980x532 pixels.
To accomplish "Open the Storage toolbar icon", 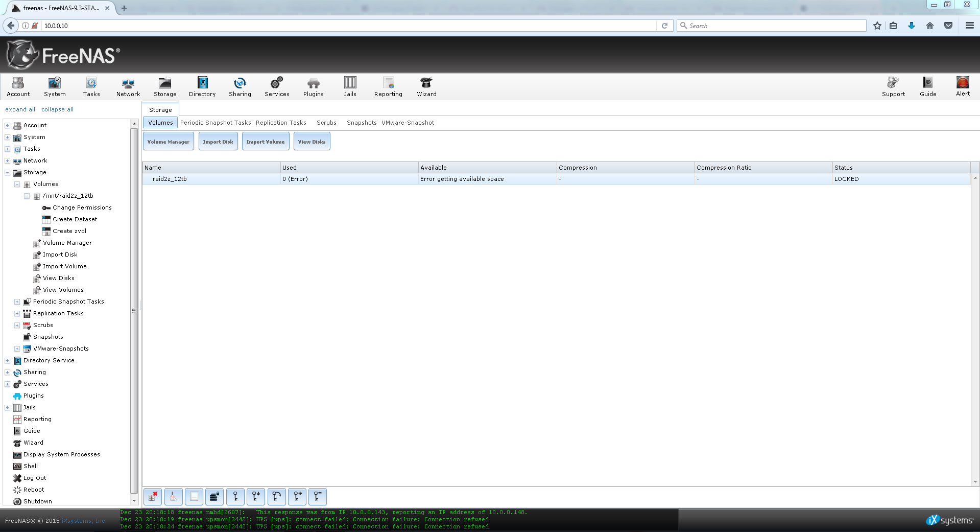I will point(165,86).
